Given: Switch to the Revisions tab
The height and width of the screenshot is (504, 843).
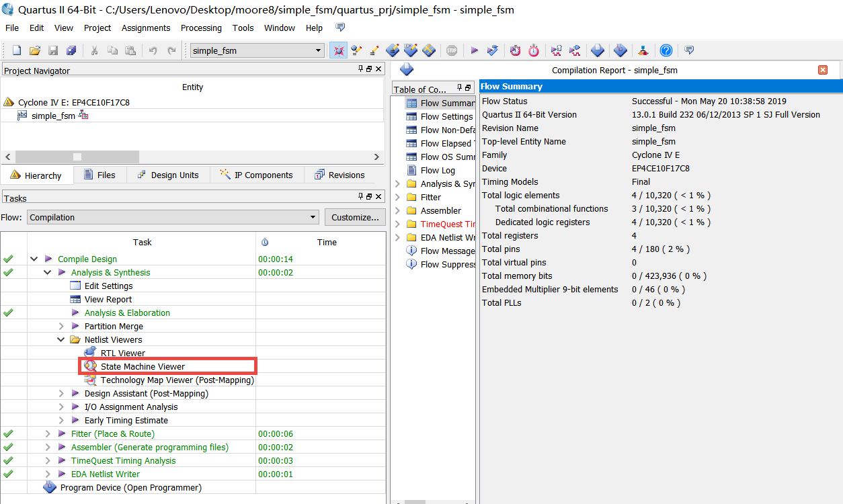Looking at the screenshot, I should [x=339, y=175].
